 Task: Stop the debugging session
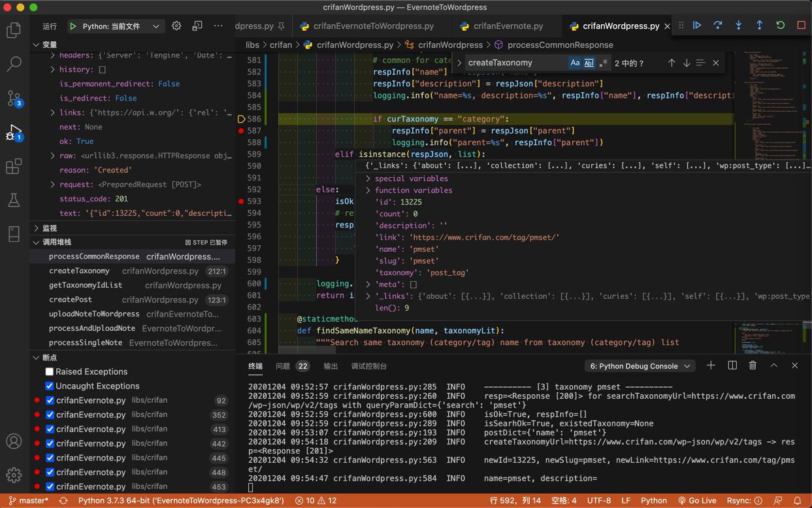tap(801, 25)
